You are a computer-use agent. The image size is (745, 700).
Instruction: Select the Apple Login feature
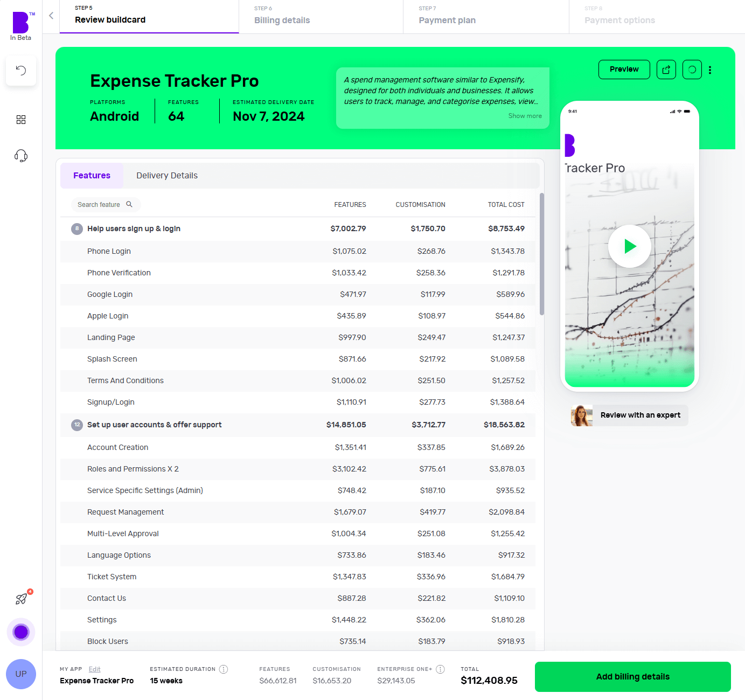coord(298,316)
